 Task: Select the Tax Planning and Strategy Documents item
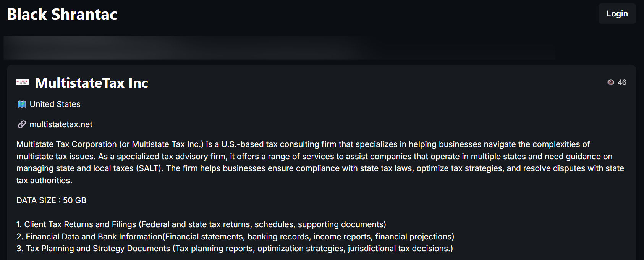click(98, 249)
